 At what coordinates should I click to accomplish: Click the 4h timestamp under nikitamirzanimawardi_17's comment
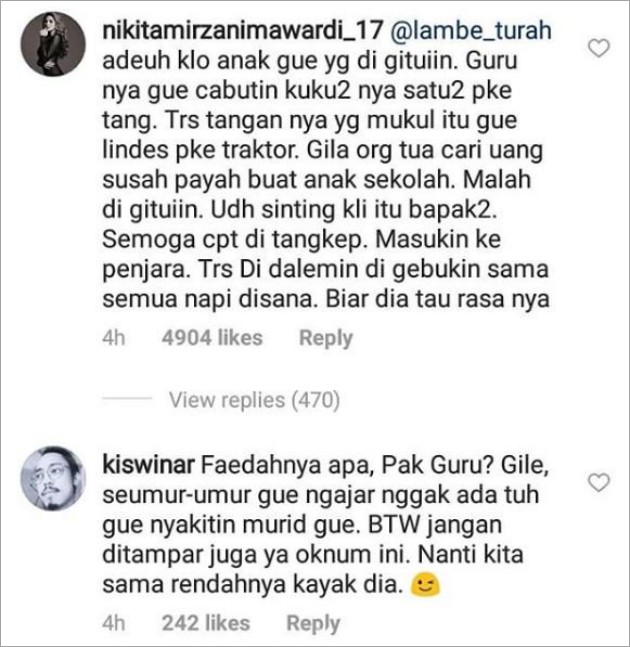pos(113,338)
